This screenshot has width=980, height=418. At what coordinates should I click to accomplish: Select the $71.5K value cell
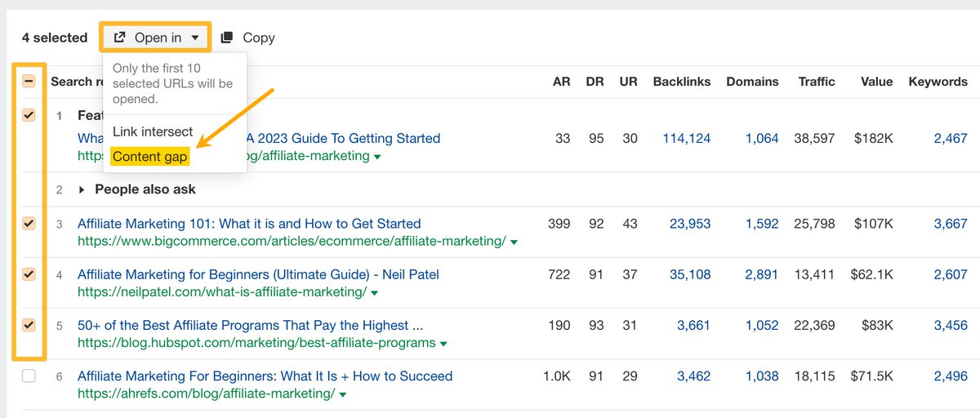pyautogui.click(x=871, y=376)
